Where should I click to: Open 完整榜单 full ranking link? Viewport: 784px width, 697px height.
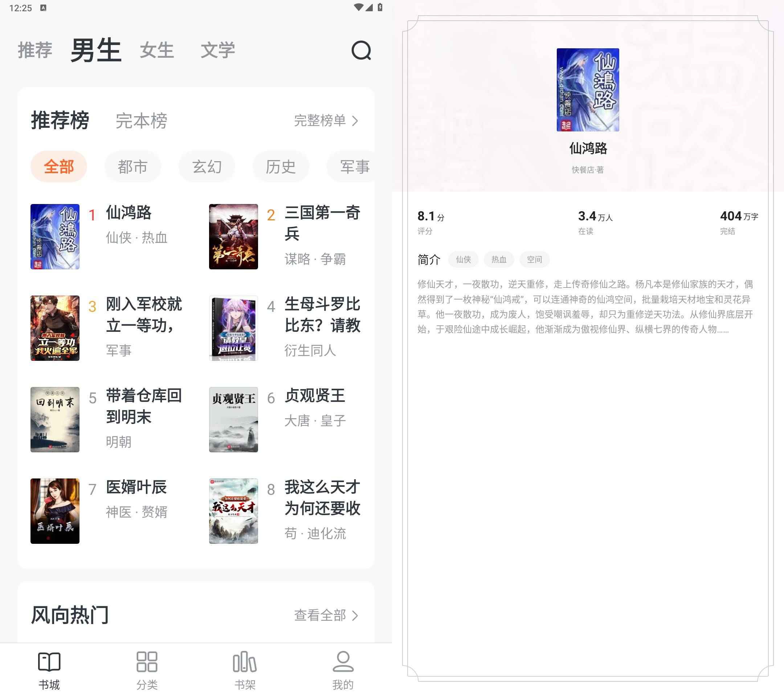pyautogui.click(x=320, y=121)
